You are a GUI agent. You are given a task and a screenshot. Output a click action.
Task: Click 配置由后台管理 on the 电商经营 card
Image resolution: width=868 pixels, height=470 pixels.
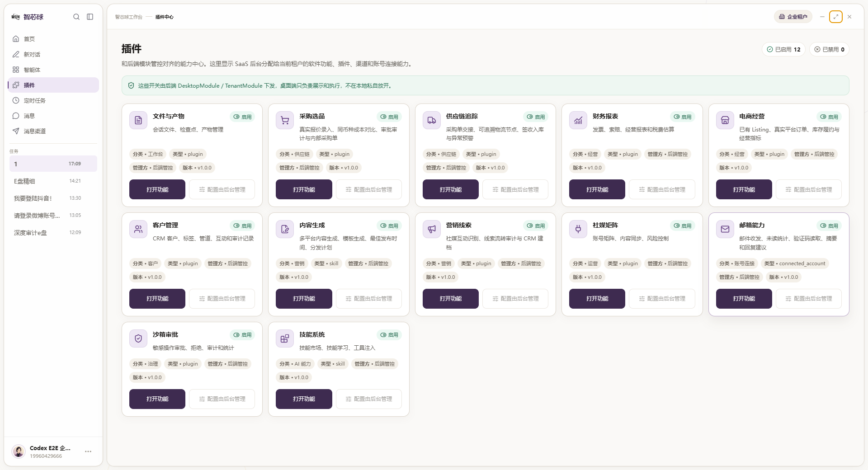[x=809, y=189]
